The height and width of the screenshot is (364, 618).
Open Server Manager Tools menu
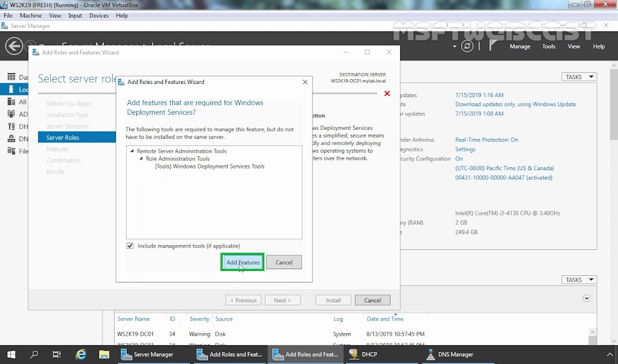pyautogui.click(x=549, y=46)
